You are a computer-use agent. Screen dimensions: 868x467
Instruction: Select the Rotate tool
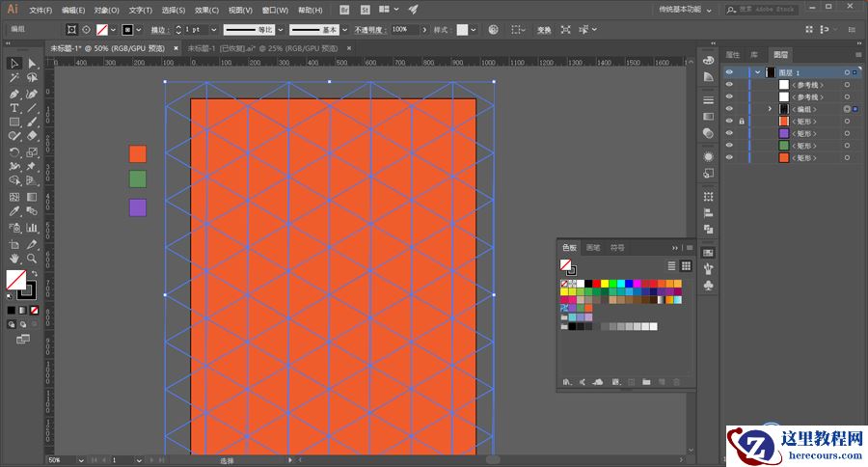14,151
